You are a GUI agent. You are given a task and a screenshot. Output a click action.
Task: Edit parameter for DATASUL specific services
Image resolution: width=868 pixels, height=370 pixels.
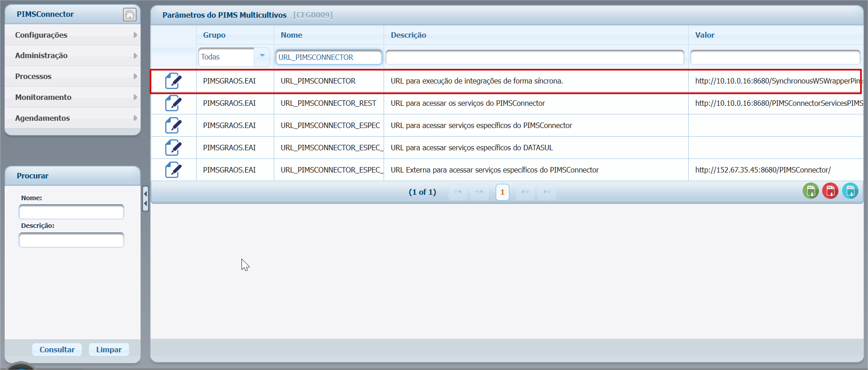[x=173, y=148]
